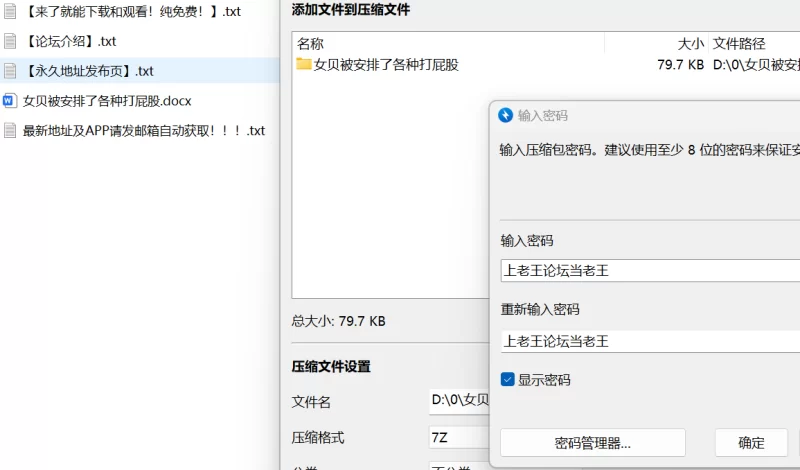Open the 密码管理器... button
The height and width of the screenshot is (470, 800).
click(x=592, y=442)
